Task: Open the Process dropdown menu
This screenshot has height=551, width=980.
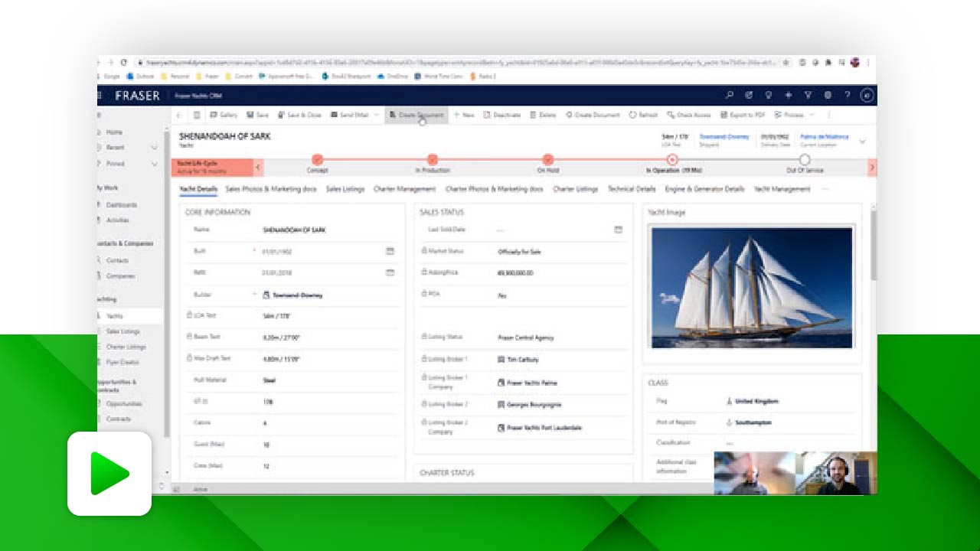Action: click(x=793, y=115)
